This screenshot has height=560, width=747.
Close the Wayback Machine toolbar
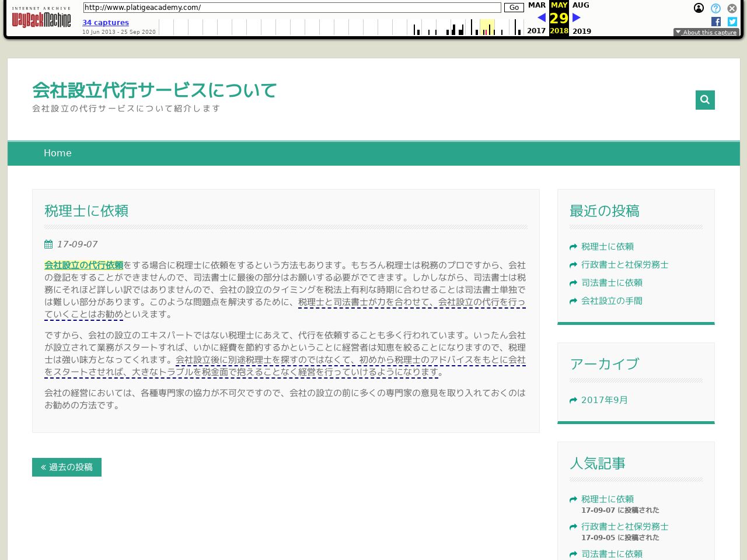click(x=732, y=8)
